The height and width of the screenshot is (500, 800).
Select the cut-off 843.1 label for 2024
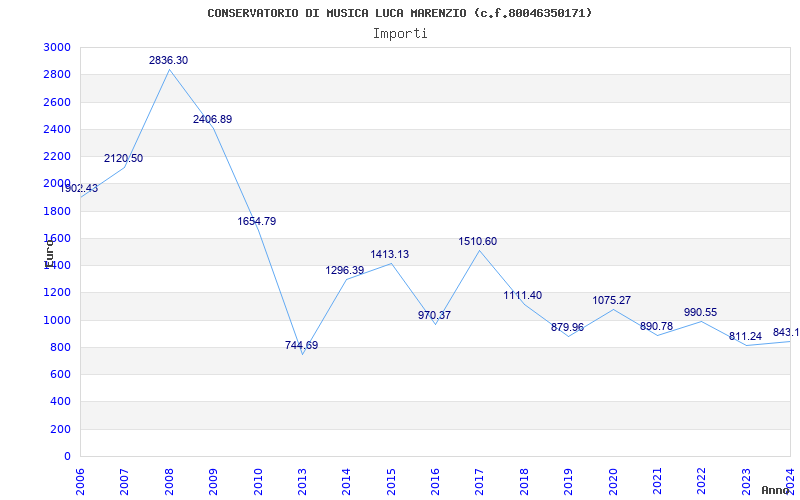pyautogui.click(x=786, y=333)
